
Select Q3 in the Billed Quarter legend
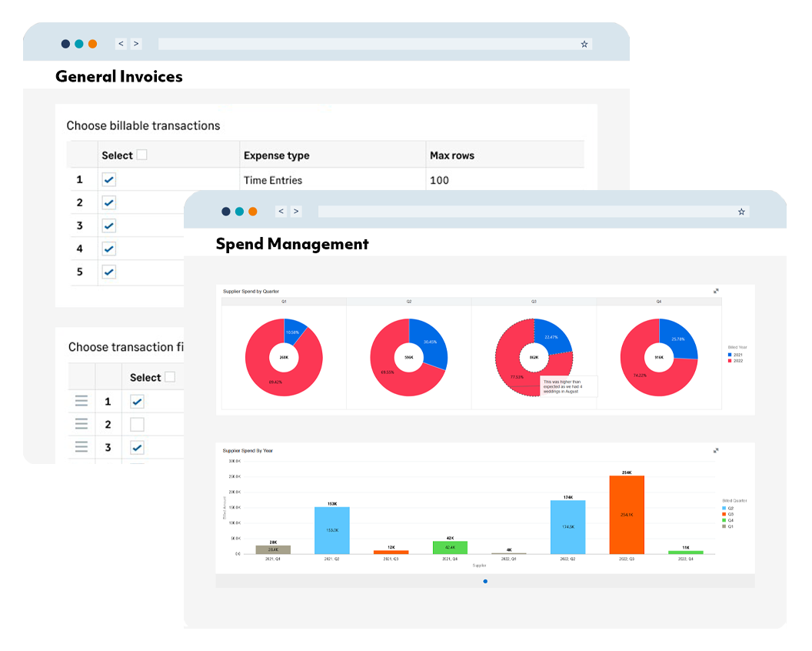(730, 514)
